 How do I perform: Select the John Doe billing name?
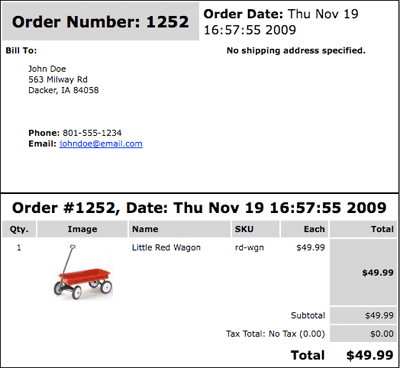click(47, 69)
